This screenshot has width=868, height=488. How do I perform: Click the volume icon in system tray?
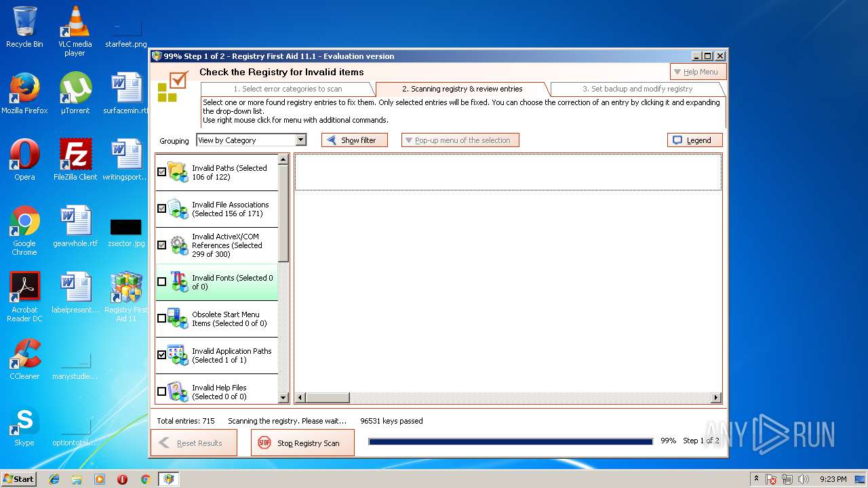[804, 479]
